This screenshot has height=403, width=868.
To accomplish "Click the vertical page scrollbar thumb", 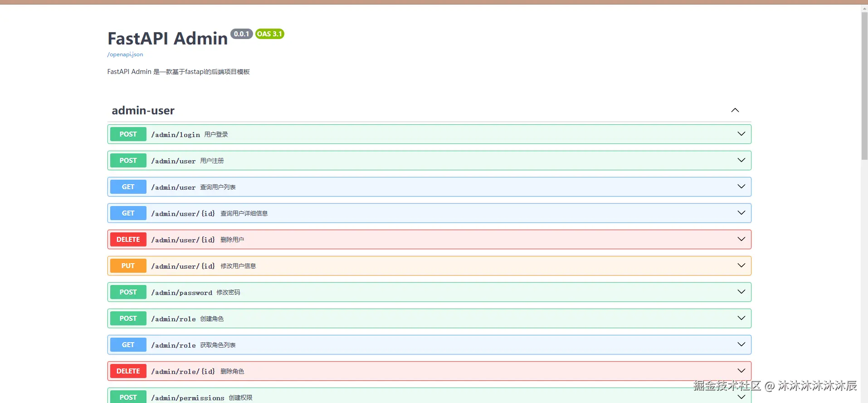I will pyautogui.click(x=864, y=86).
